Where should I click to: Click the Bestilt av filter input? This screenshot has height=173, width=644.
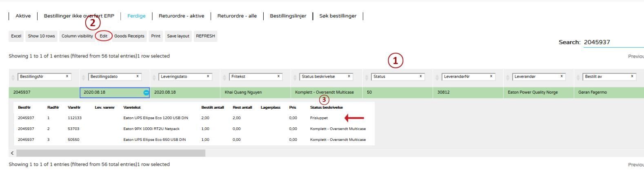coord(609,77)
